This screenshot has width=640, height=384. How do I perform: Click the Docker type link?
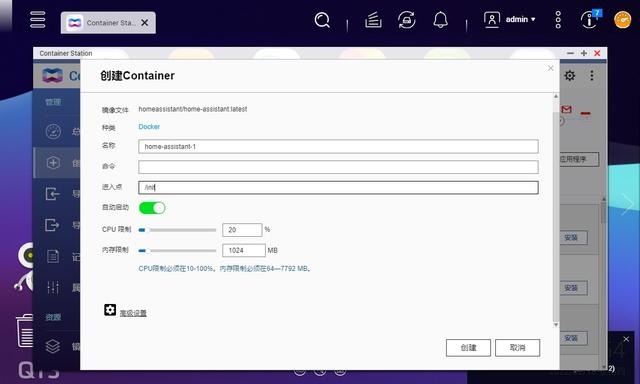point(149,127)
